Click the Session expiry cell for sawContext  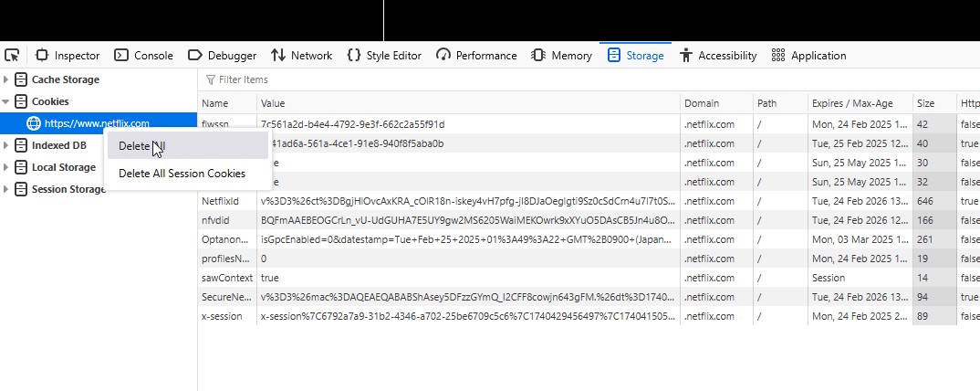(860, 278)
